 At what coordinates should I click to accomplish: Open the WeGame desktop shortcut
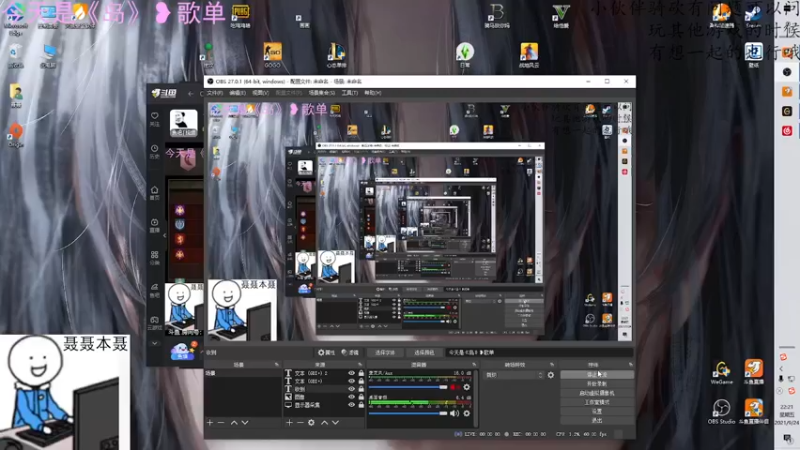(x=721, y=372)
